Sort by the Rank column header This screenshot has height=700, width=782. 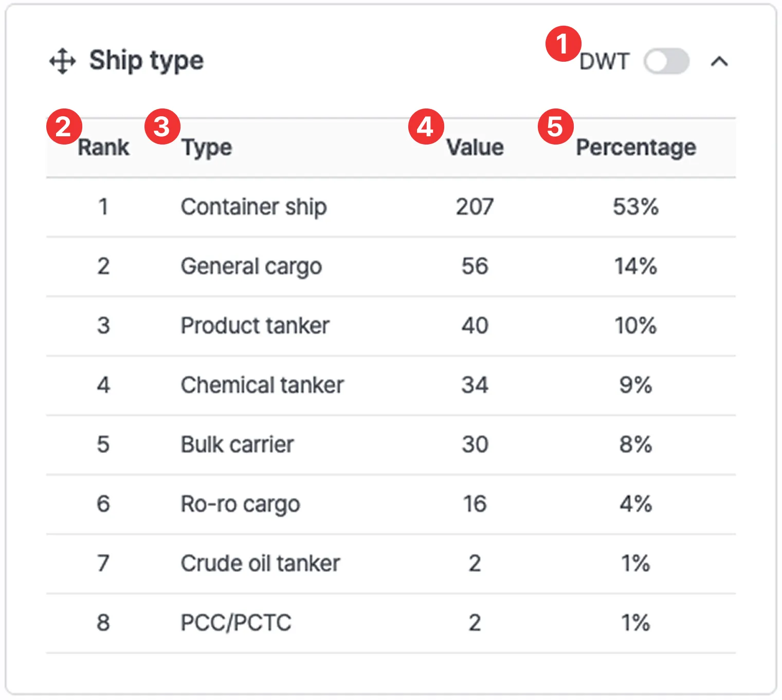click(x=103, y=148)
